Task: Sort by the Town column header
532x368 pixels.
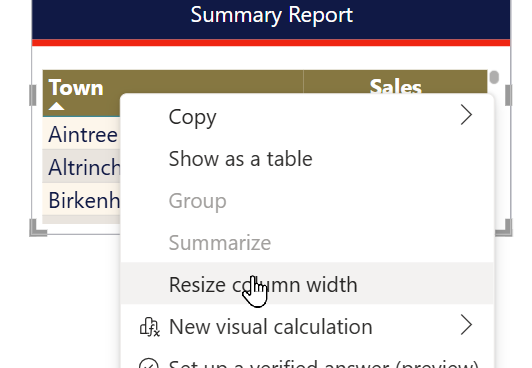Action: coord(76,88)
